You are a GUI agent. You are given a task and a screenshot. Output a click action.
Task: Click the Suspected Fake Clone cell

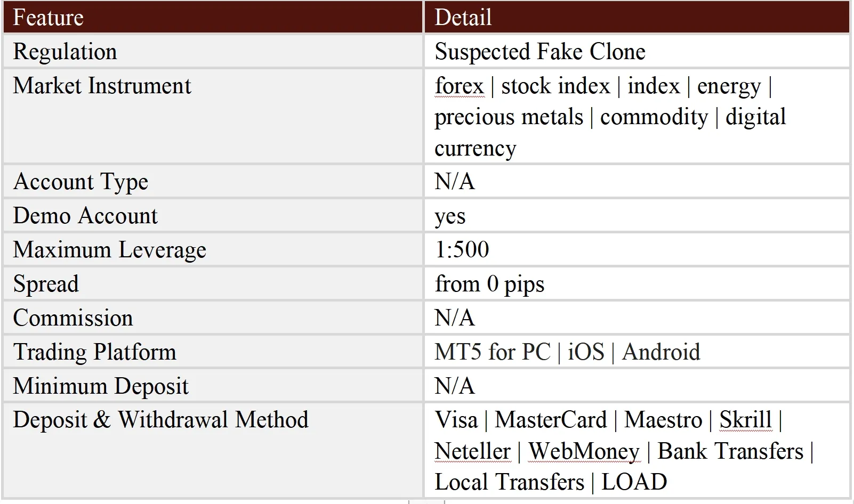(x=539, y=52)
